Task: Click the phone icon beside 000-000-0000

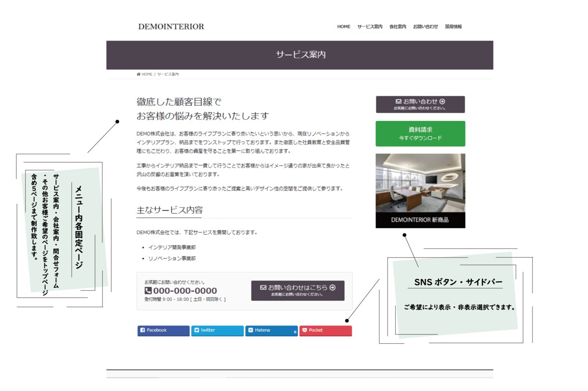Action: pyautogui.click(x=148, y=290)
